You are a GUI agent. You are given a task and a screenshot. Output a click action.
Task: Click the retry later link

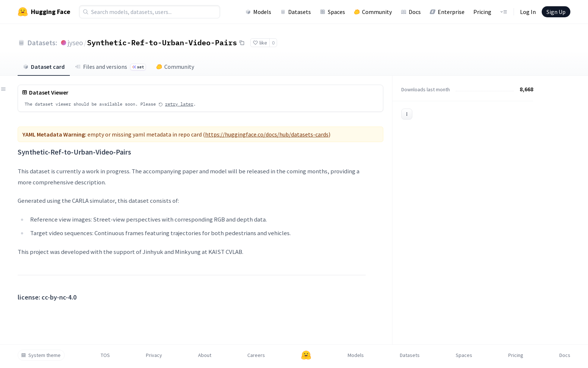(179, 105)
